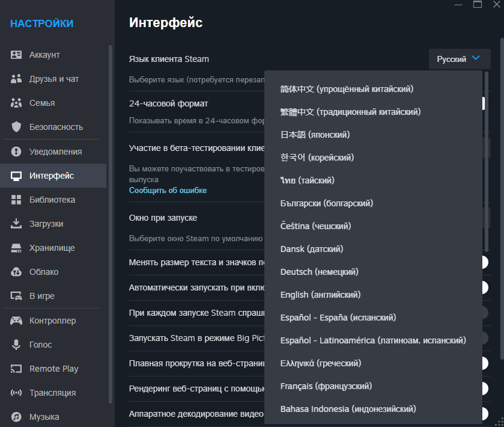Select Español - Latinoamérica option
The height and width of the screenshot is (427, 504).
(373, 340)
